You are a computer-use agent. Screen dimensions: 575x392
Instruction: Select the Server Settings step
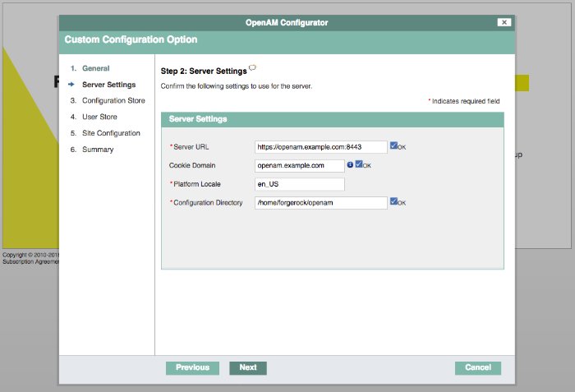[x=109, y=85]
